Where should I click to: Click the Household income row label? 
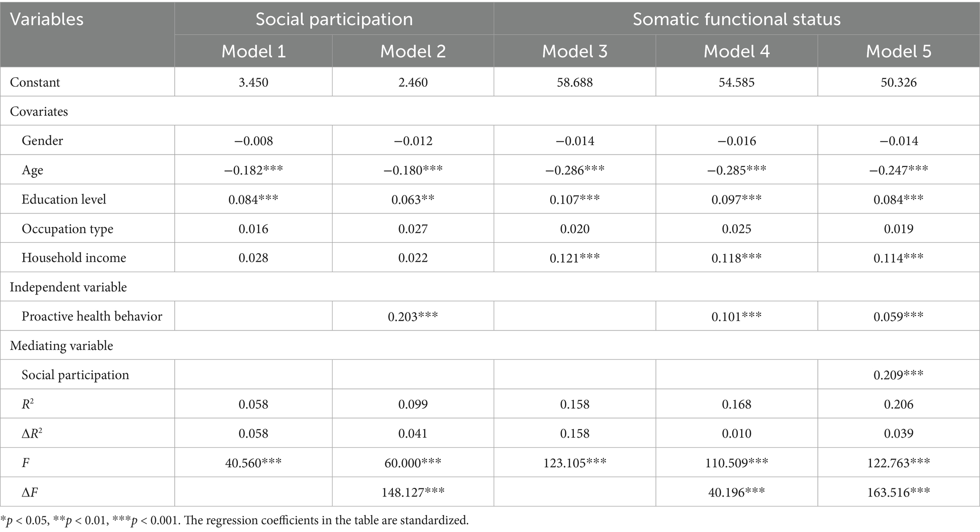74,258
